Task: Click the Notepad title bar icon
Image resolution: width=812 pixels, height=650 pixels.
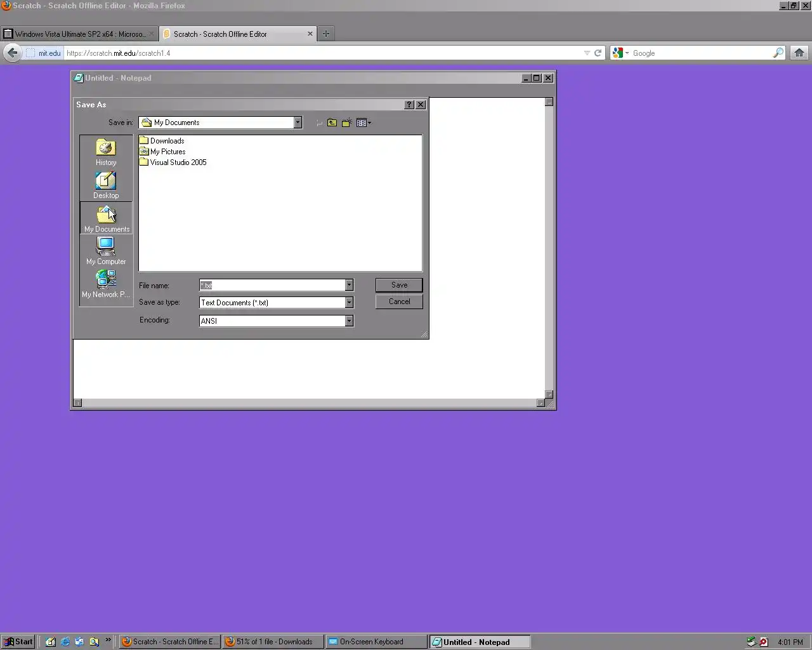Action: coord(78,78)
